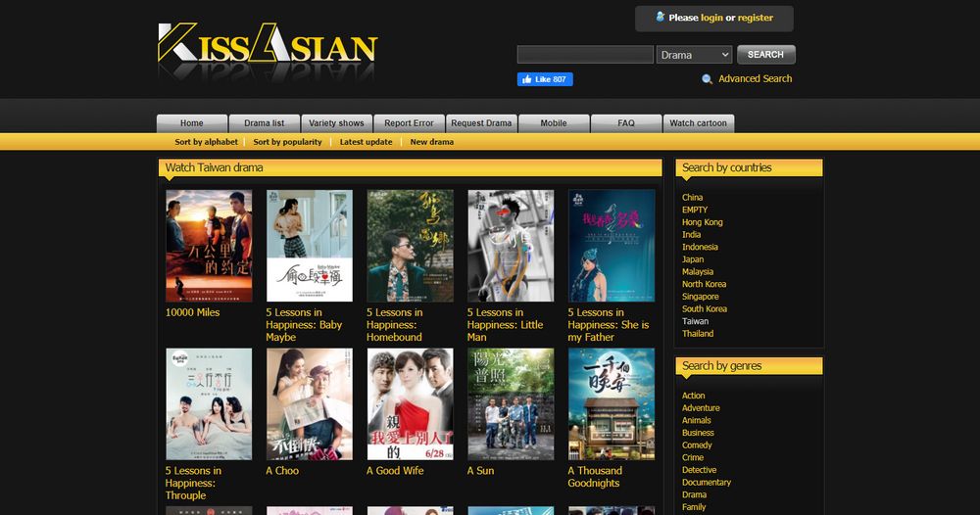980x515 pixels.
Task: Click the search text input field
Action: (585, 55)
